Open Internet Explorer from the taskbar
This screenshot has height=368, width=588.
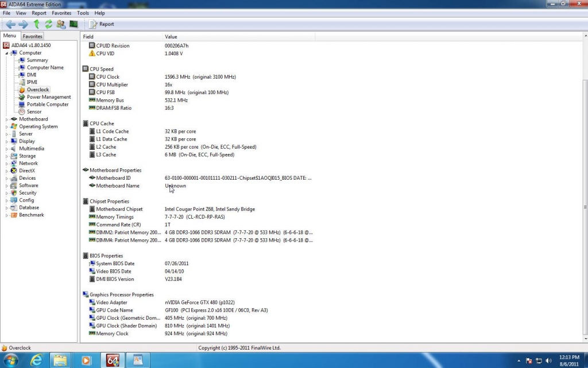coord(36,360)
